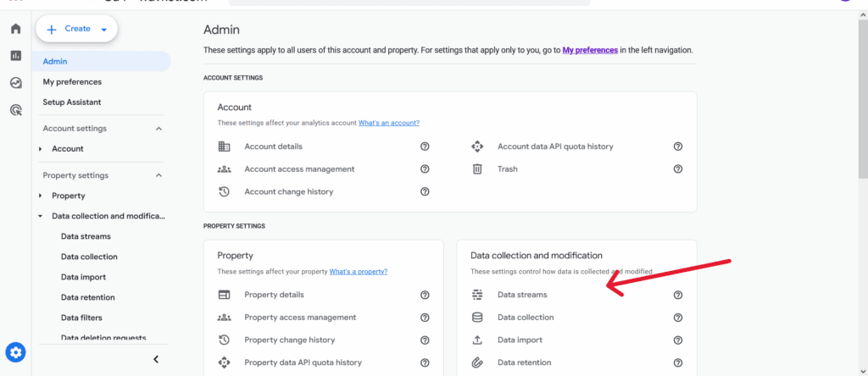This screenshot has height=376, width=868.
Task: Open help icon for Property change history
Action: [x=425, y=340]
